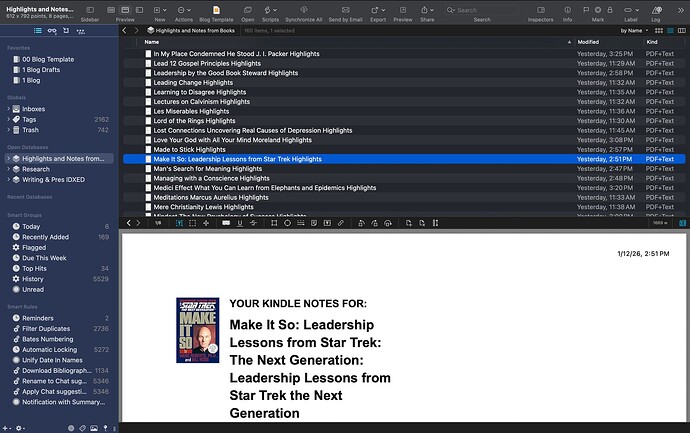Open the Inspectors panel

pyautogui.click(x=540, y=9)
